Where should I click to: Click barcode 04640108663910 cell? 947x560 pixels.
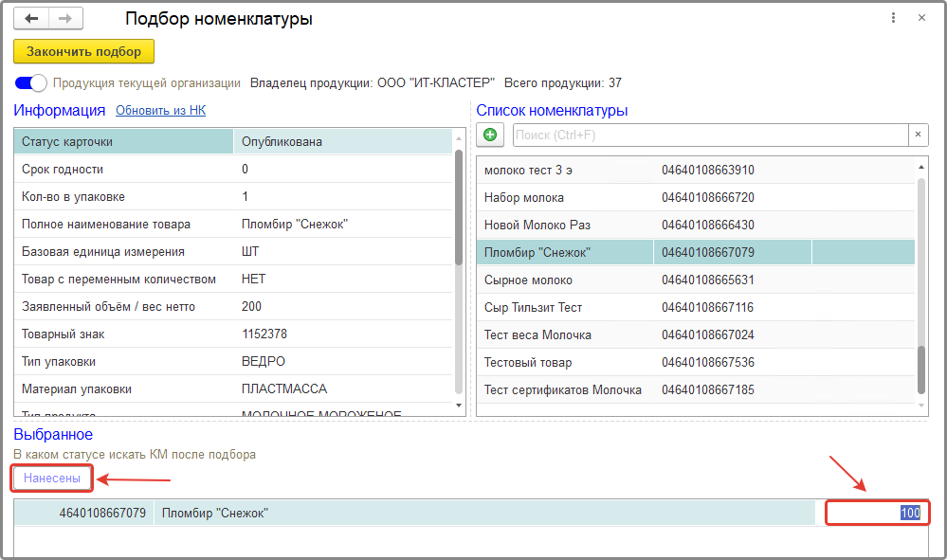[708, 171]
